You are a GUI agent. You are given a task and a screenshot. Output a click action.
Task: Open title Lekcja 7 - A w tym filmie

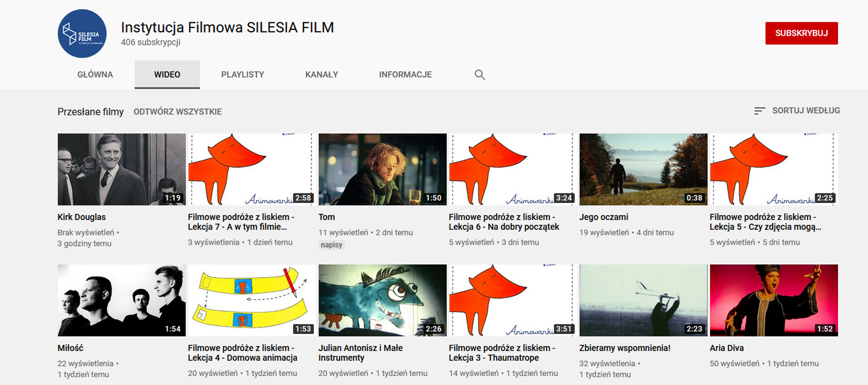pyautogui.click(x=241, y=222)
